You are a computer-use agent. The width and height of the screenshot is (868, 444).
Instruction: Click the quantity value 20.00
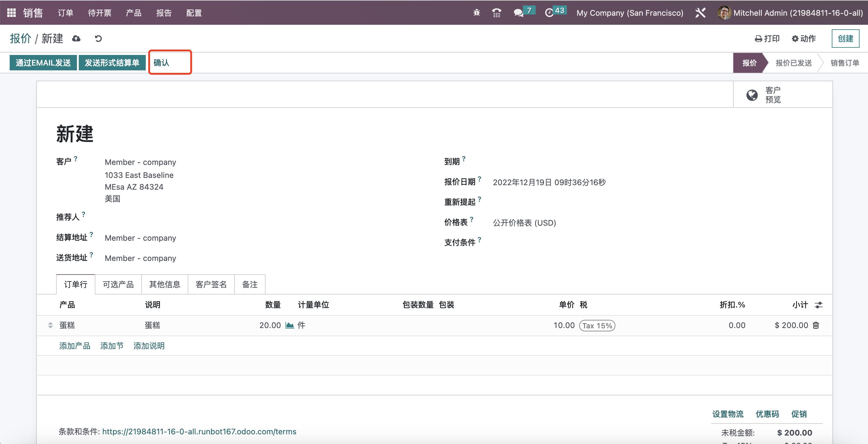click(270, 325)
